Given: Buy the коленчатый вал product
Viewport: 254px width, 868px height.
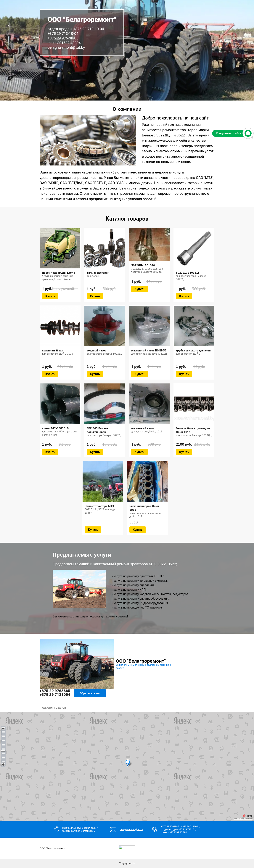Looking at the screenshot, I should 50,374.
